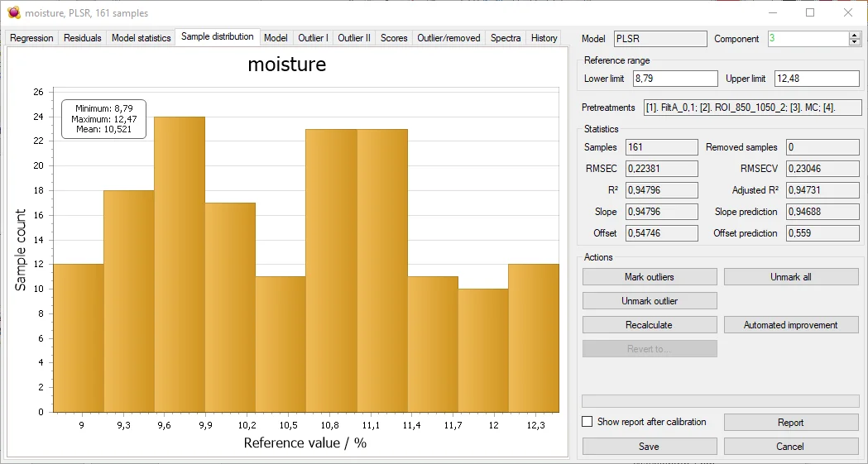This screenshot has height=464, width=868.
Task: Save the calibration model
Action: click(650, 447)
